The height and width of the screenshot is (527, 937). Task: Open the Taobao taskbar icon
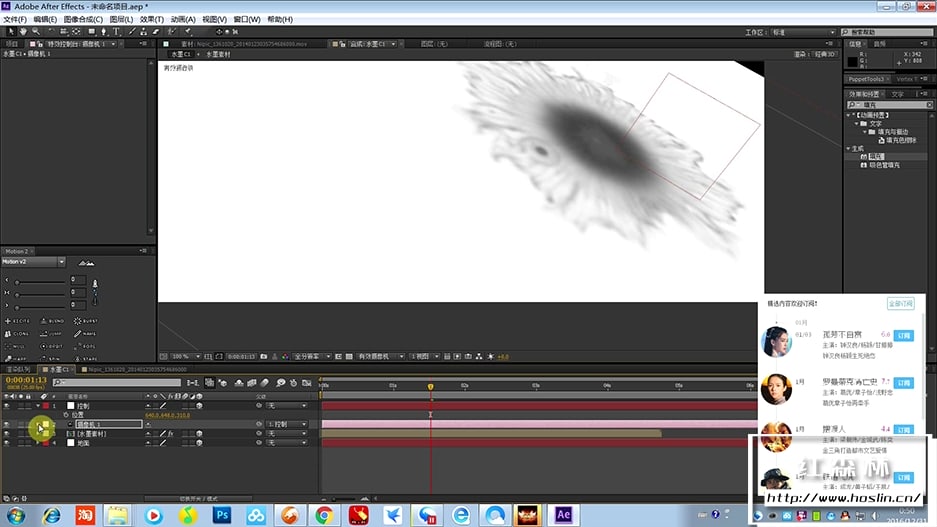[85, 515]
